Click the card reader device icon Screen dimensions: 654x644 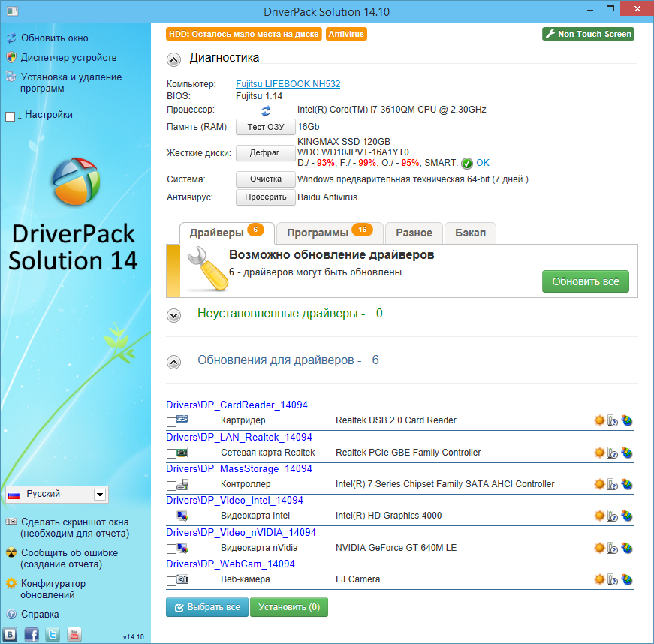[x=182, y=420]
